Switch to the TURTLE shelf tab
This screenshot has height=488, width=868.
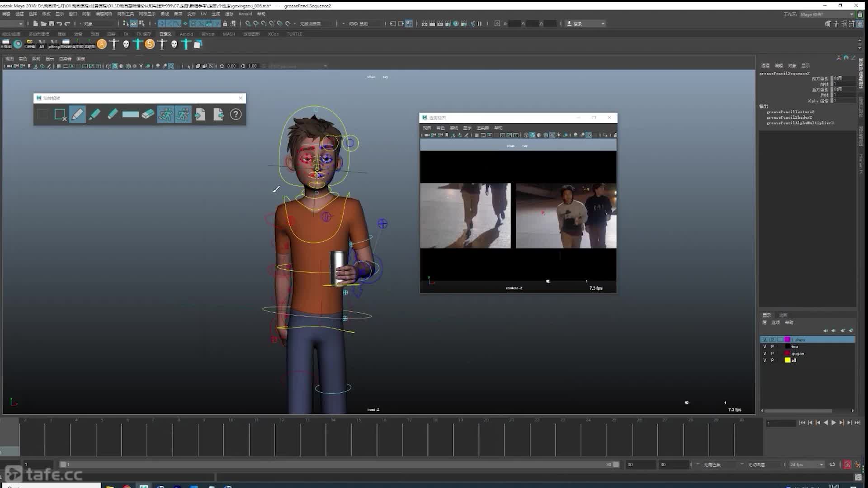click(294, 34)
